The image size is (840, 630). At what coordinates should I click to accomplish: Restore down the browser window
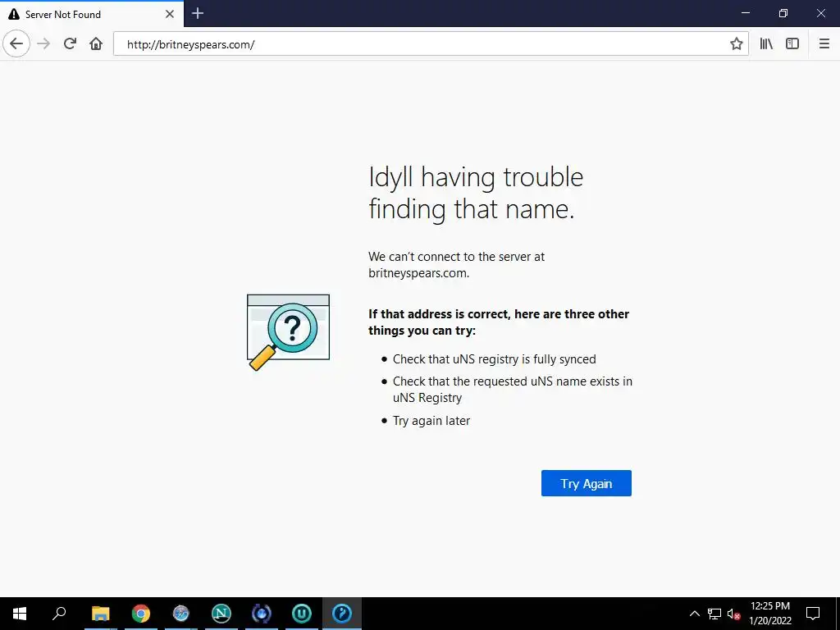click(x=783, y=13)
